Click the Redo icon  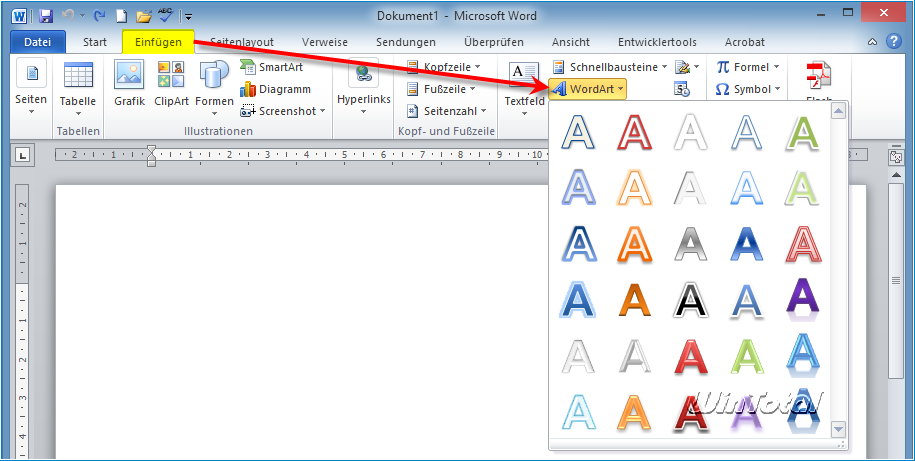[100, 16]
